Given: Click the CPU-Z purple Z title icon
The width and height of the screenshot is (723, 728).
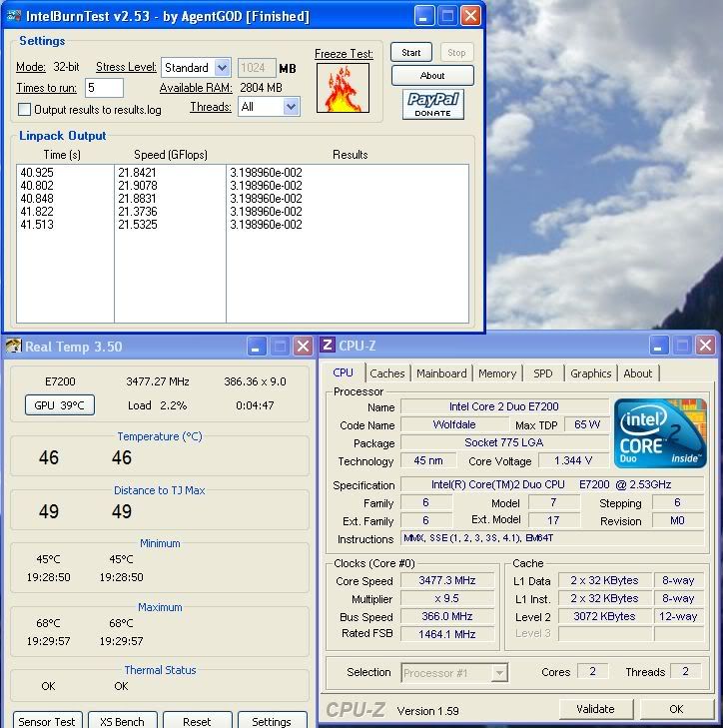Looking at the screenshot, I should point(328,345).
